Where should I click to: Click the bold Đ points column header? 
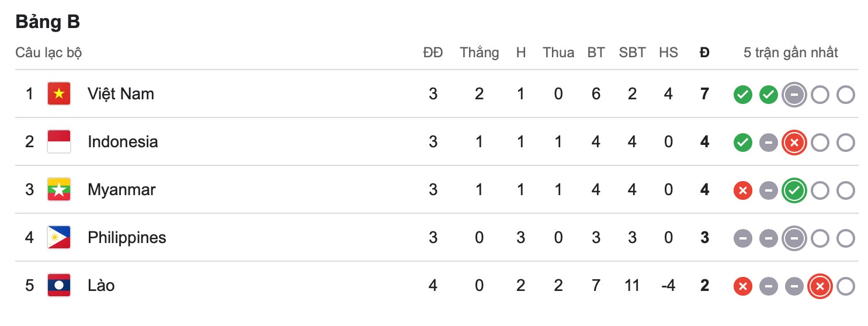[704, 53]
